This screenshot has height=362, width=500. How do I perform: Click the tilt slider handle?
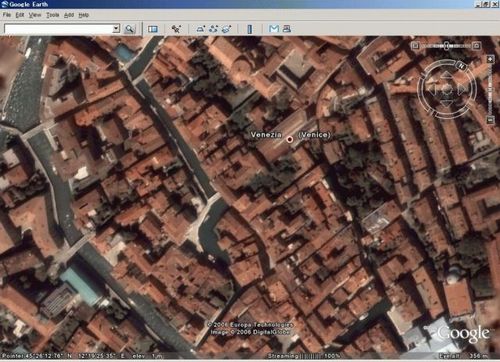[447, 46]
